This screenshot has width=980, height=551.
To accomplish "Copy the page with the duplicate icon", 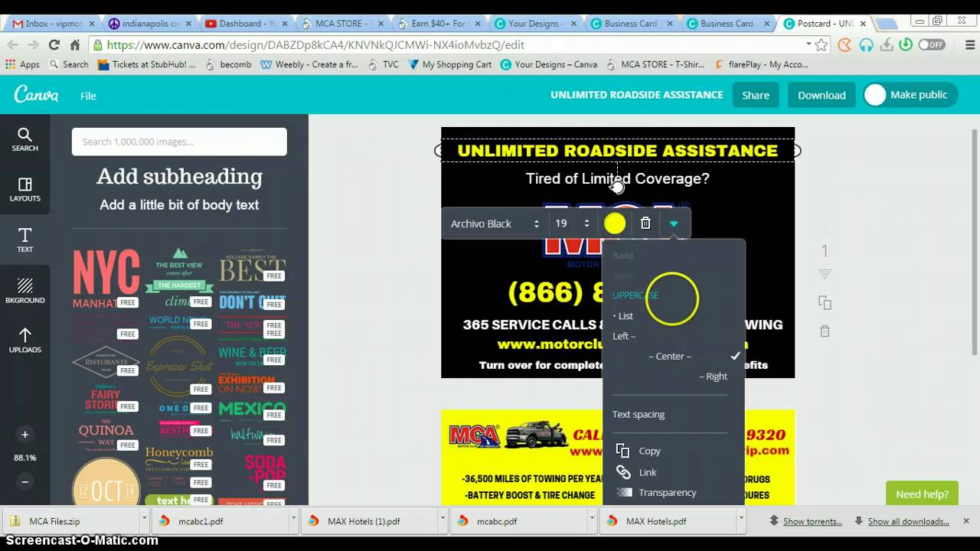I will 825,303.
